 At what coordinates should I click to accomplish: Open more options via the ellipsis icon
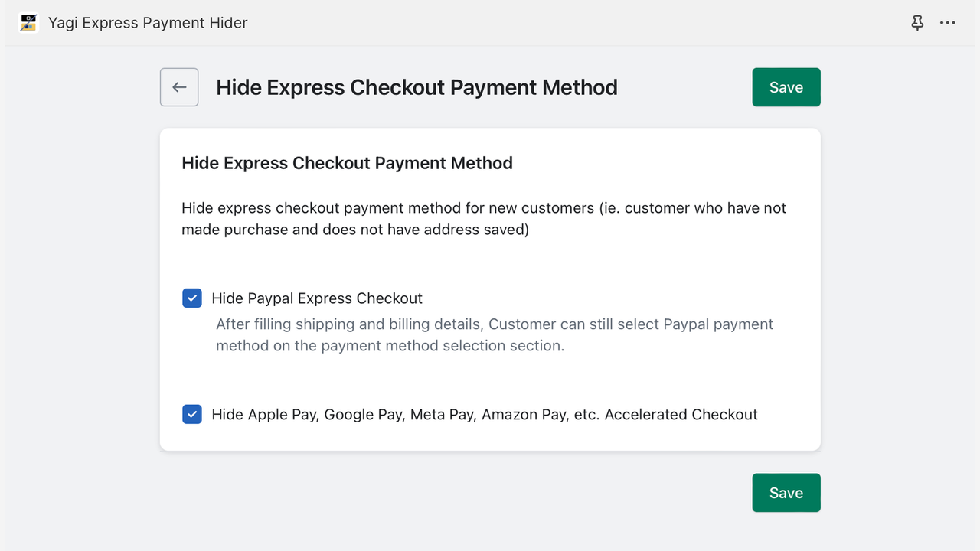click(947, 23)
